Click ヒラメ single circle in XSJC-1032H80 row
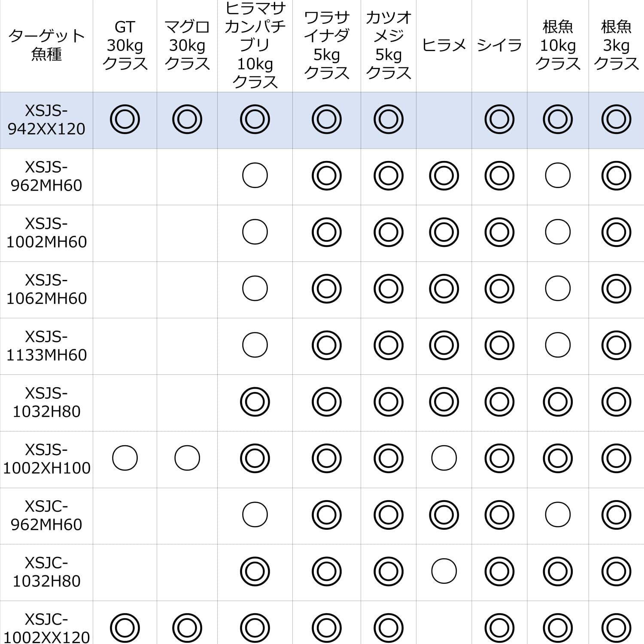644x644 pixels. (444, 571)
